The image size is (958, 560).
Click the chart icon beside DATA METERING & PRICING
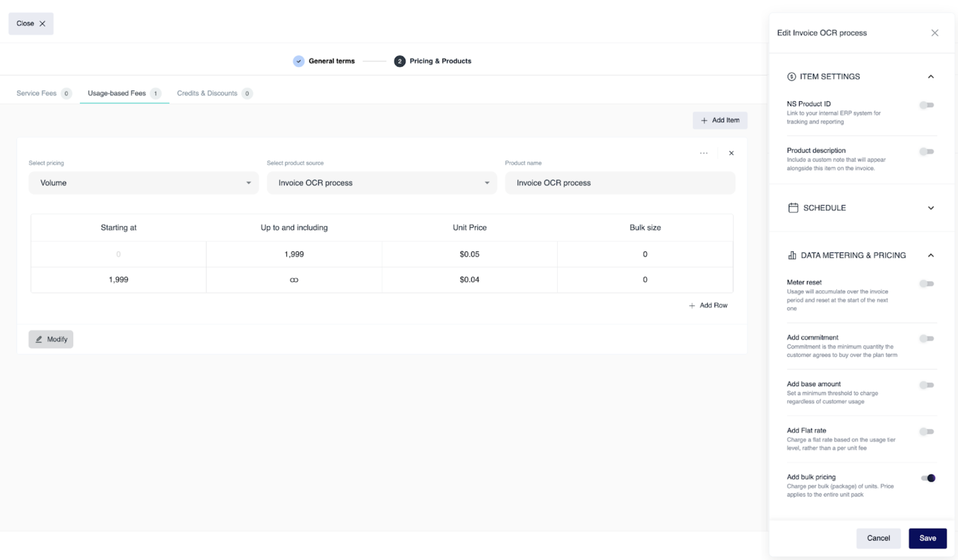[793, 255]
